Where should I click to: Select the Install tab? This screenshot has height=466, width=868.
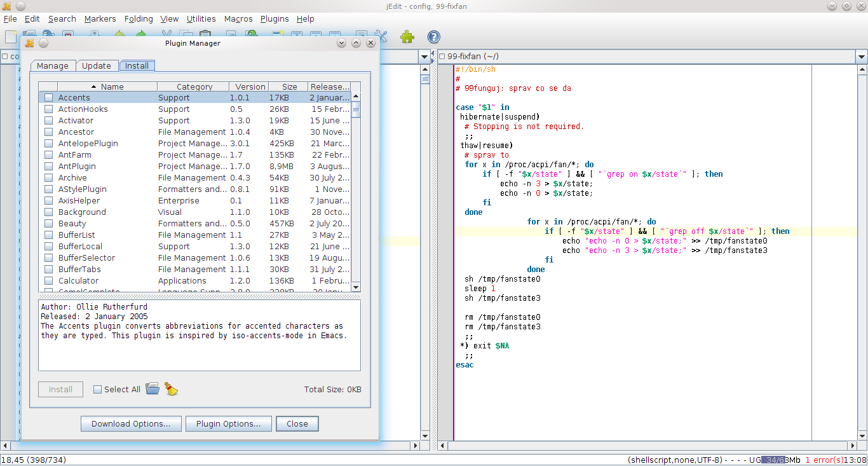pyautogui.click(x=137, y=65)
